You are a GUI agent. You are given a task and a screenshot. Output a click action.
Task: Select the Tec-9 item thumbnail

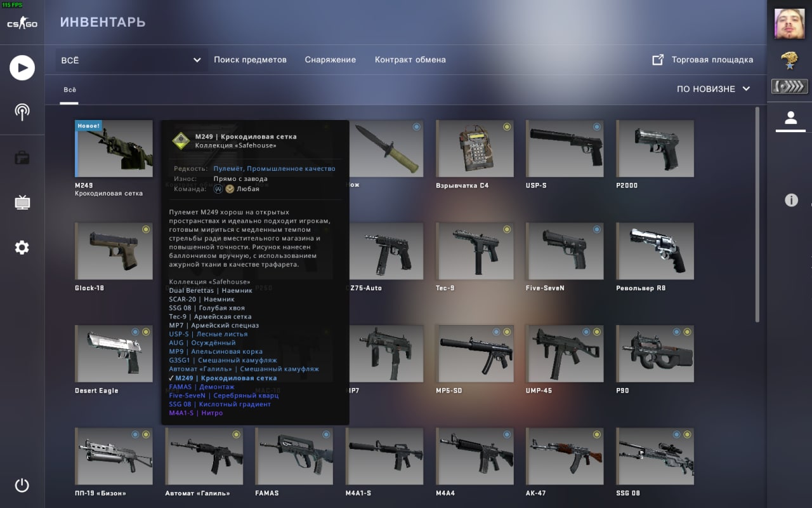pos(475,251)
